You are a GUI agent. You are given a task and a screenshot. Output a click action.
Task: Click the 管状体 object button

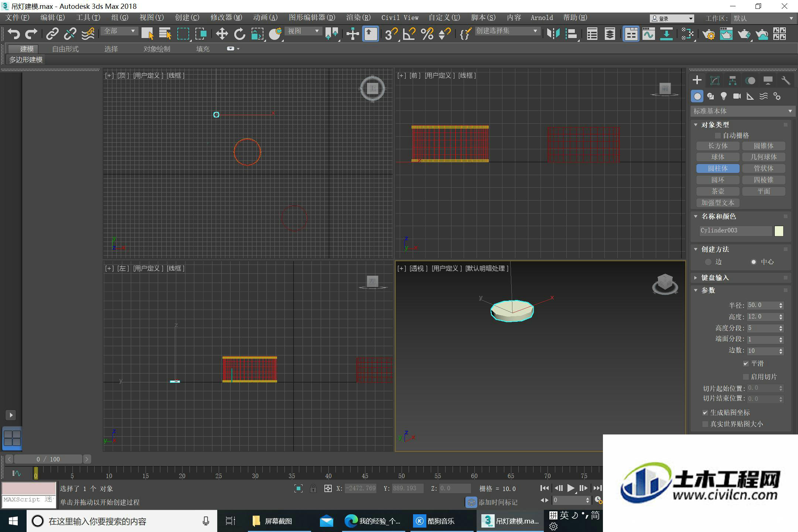tap(764, 168)
